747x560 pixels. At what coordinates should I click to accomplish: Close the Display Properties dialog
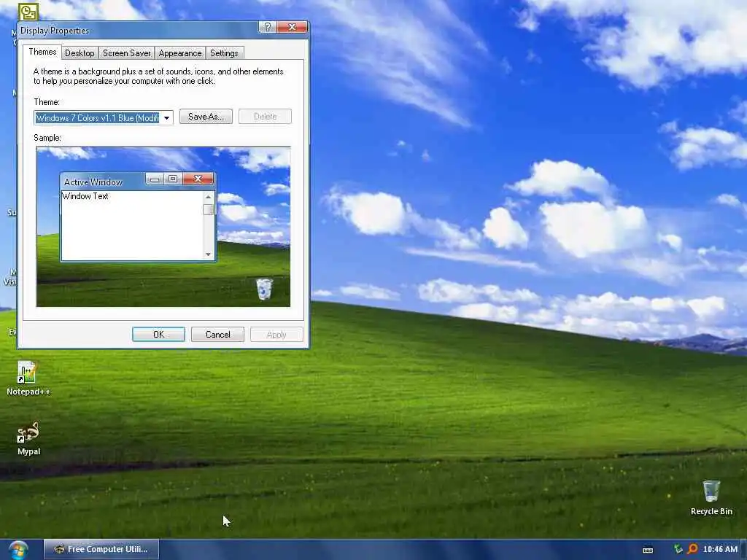[x=292, y=27]
